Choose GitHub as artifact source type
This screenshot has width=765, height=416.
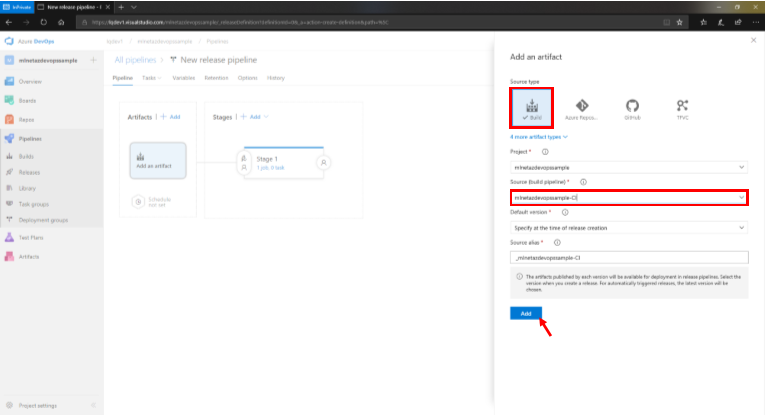[632, 109]
